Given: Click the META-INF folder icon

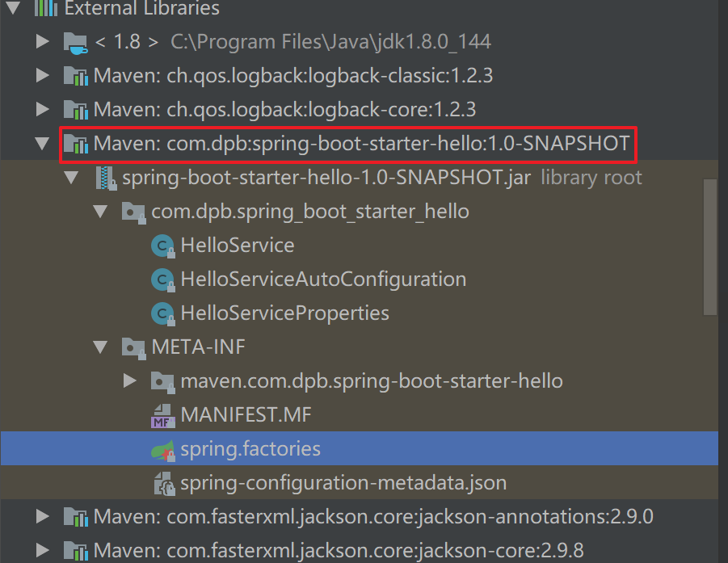Looking at the screenshot, I should click(x=133, y=348).
